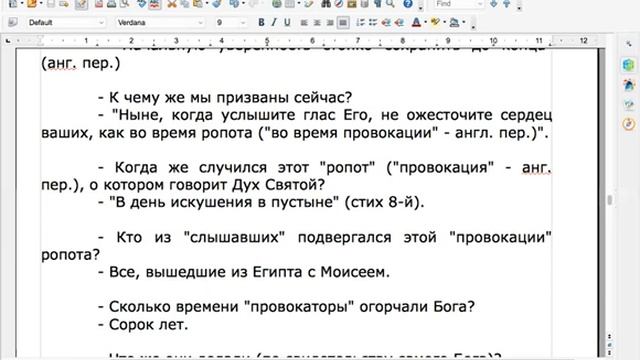Toggle Underline formatting button
The image size is (640, 360).
tap(287, 22)
